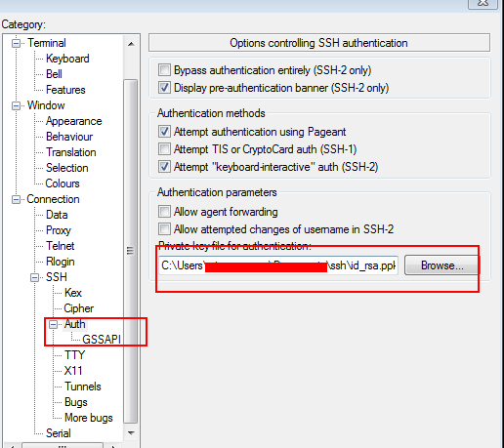Screen dimensions: 504x448
Task: Open Proxy settings
Action: 59,230
